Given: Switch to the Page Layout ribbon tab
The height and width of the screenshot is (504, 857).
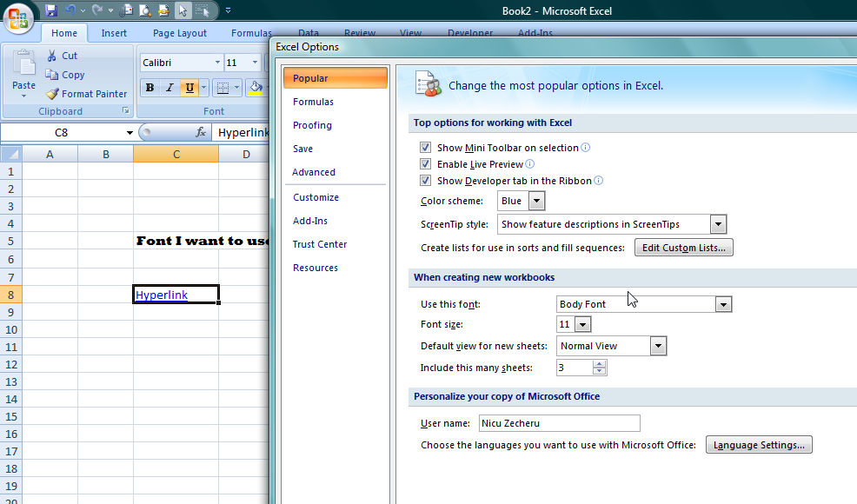Looking at the screenshot, I should pyautogui.click(x=180, y=33).
